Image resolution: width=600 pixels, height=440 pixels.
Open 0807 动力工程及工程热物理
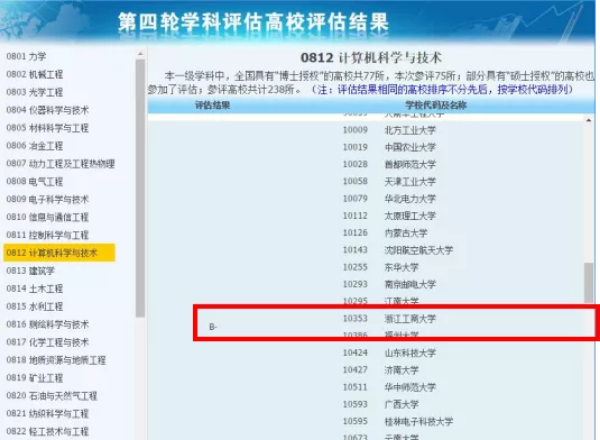tap(60, 164)
